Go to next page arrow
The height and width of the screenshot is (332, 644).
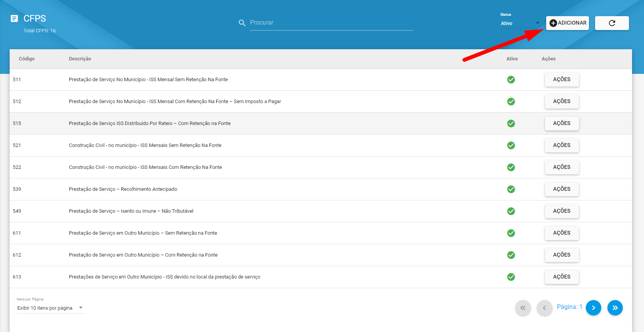point(594,308)
